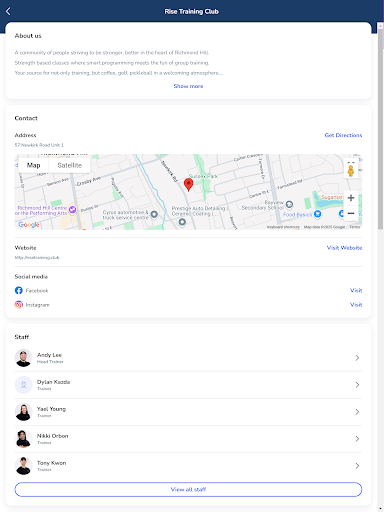Switch map view to Satellite
This screenshot has width=384, height=512.
tap(70, 165)
